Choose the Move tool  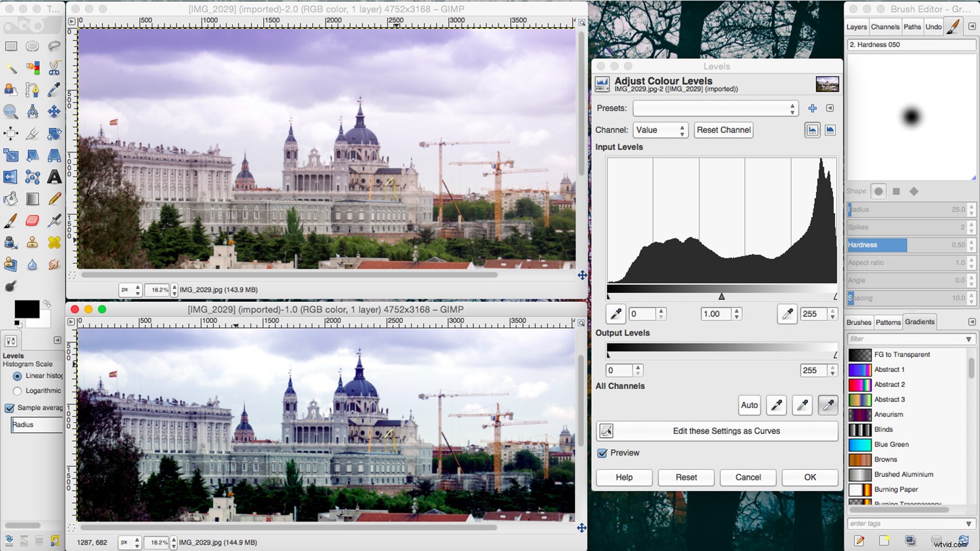coord(54,112)
